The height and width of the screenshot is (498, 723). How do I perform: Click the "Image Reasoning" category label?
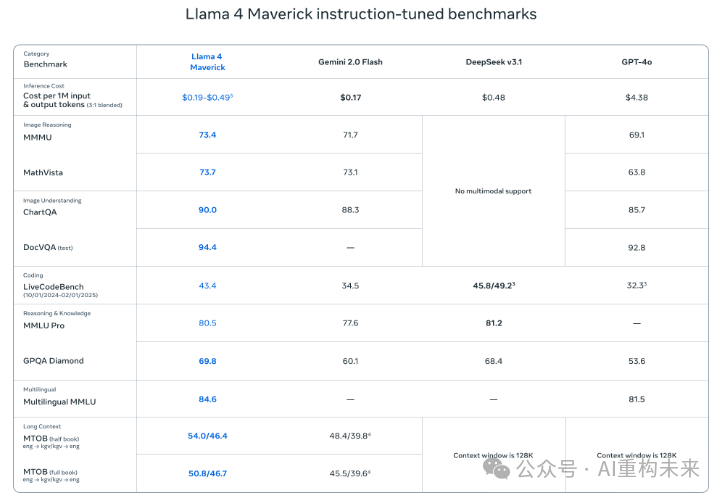[47, 125]
